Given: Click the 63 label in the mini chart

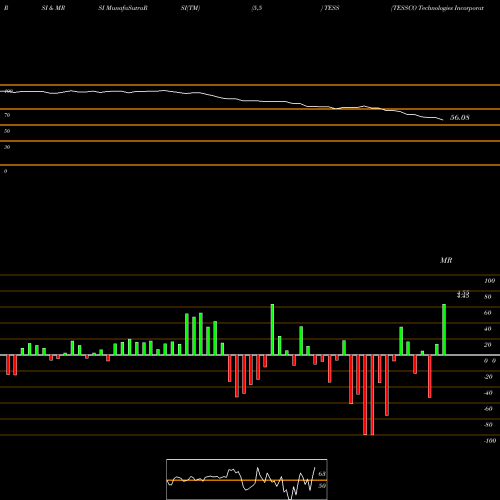Looking at the screenshot, I should pos(322,474).
